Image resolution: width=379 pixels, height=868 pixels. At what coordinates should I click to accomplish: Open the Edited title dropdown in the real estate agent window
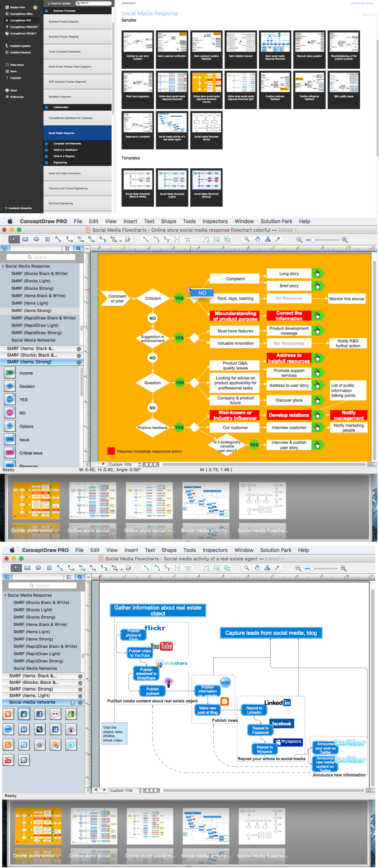coord(274,559)
